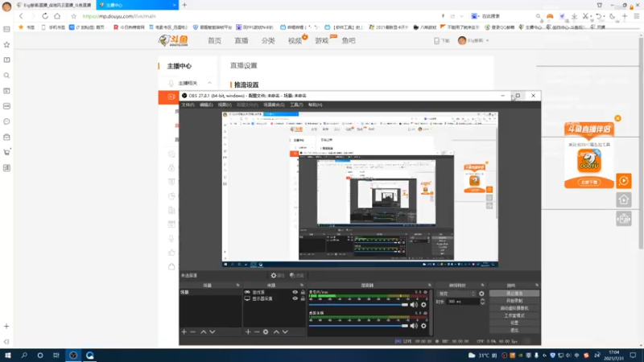Pop out the Sources dock panel
644x362 pixels.
[x=302, y=285]
